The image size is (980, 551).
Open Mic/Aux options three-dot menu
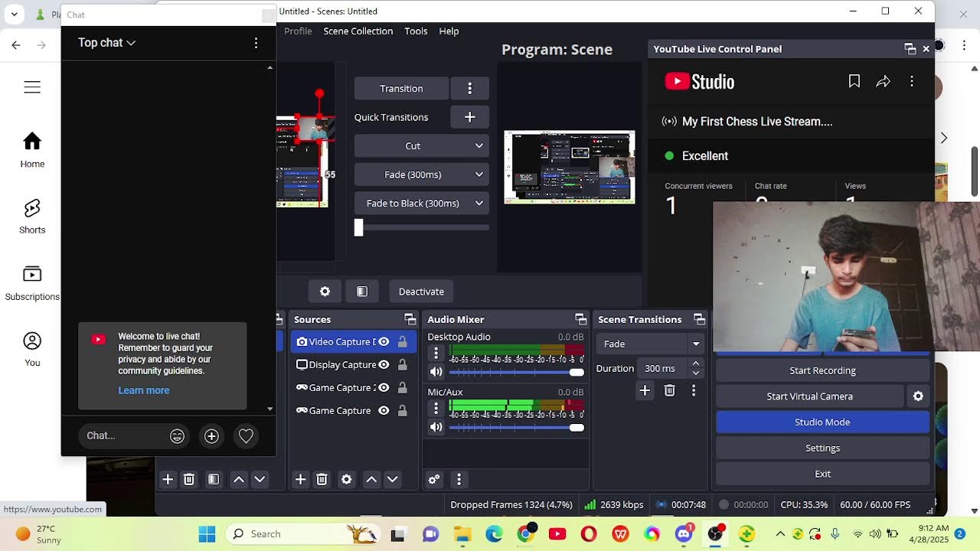[436, 409]
